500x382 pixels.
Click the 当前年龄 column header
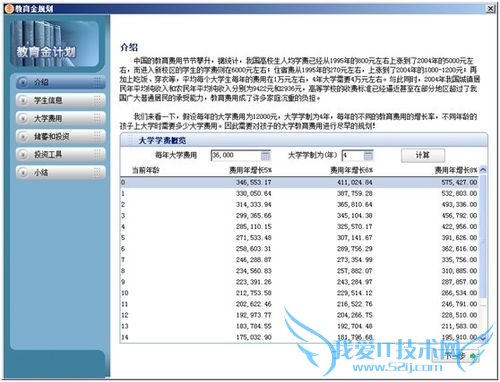[x=146, y=170]
